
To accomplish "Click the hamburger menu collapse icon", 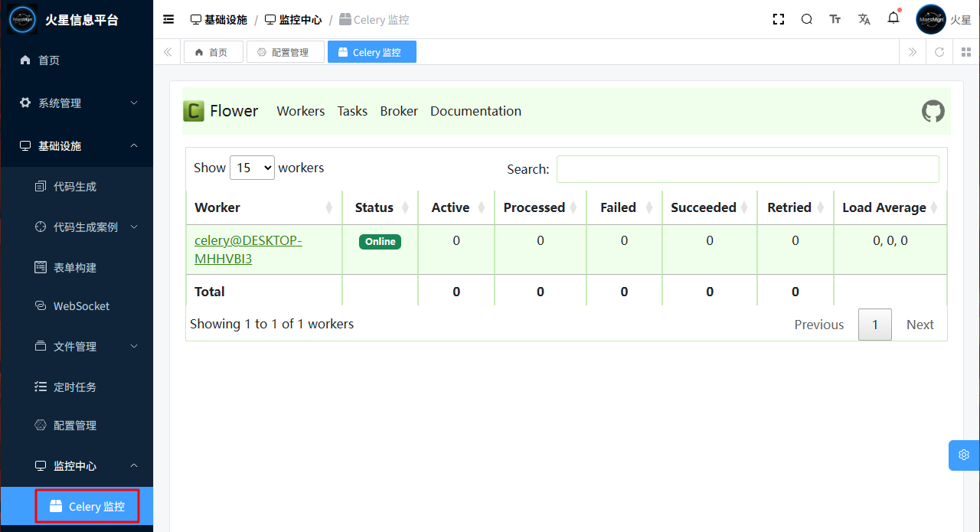I will (168, 20).
